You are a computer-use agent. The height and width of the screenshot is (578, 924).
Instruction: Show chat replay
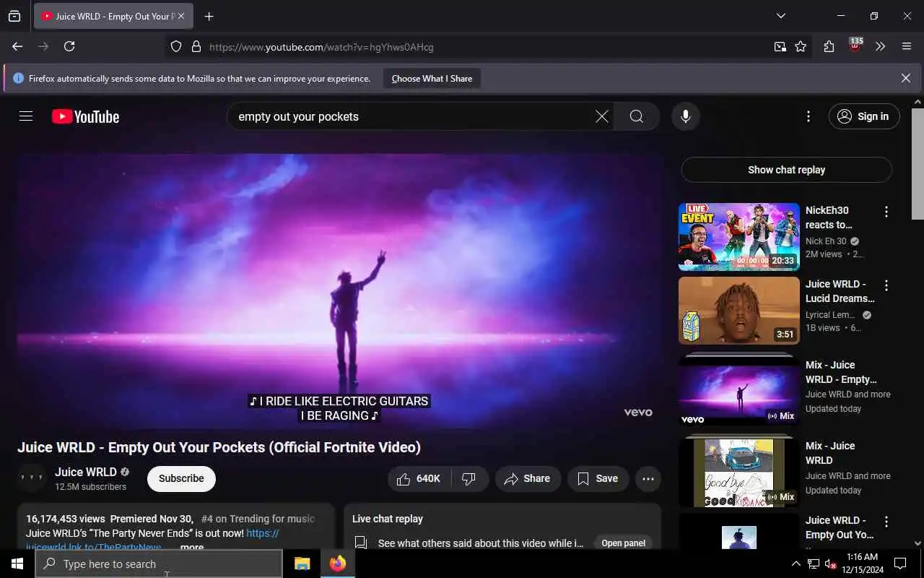[x=786, y=170]
